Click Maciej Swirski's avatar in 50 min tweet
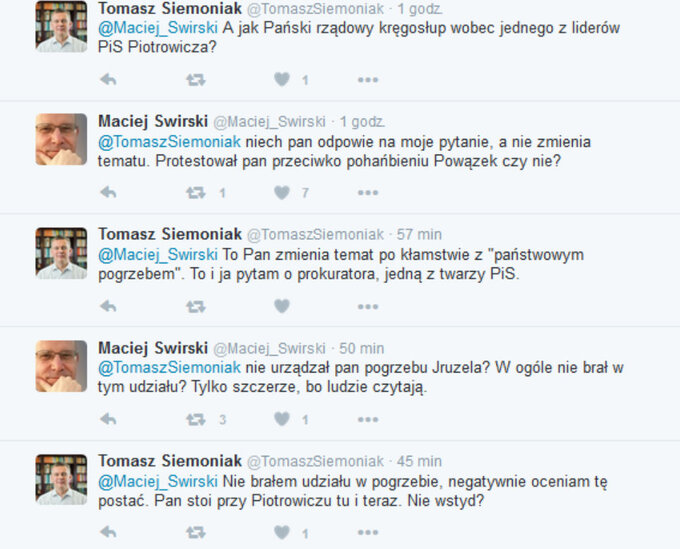 pos(61,366)
